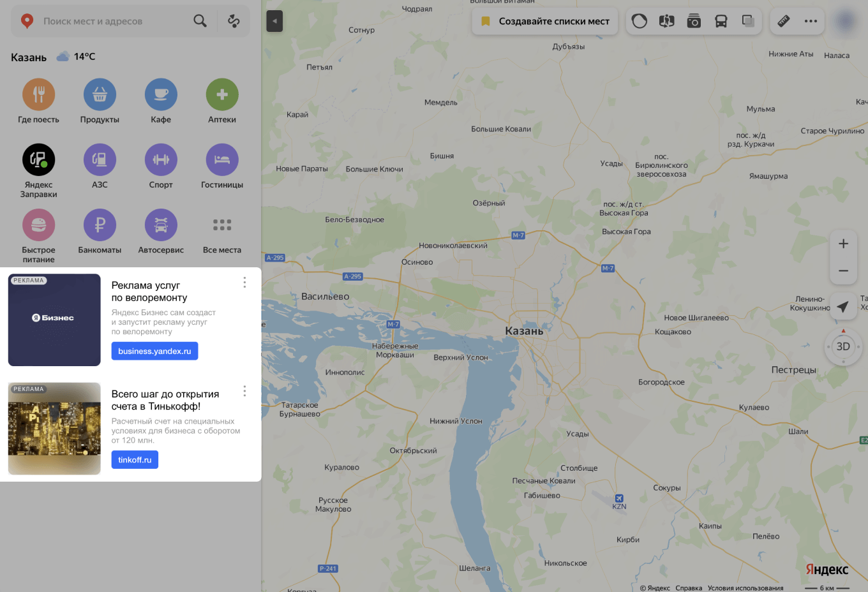Viewport: 868px width, 592px height.
Task: Click the search magnifier icon
Action: pyautogui.click(x=200, y=21)
